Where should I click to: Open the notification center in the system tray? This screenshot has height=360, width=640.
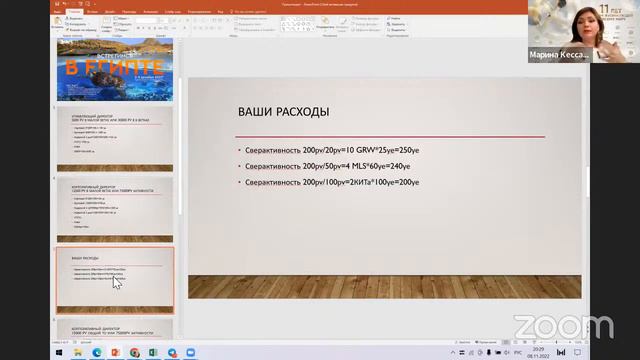point(578,352)
